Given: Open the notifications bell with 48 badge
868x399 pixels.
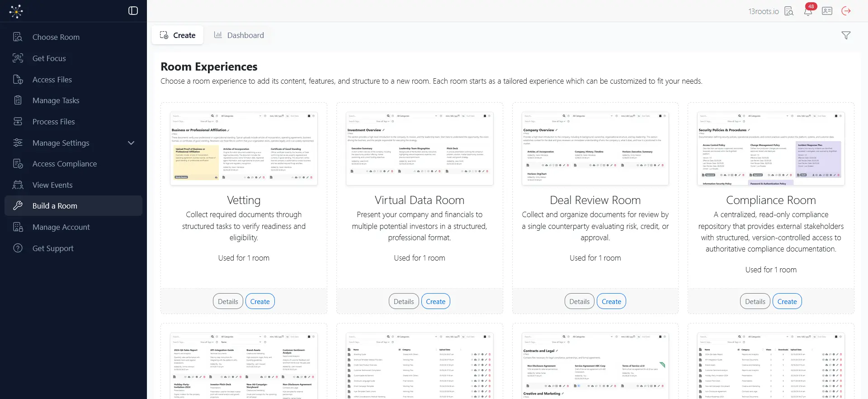Looking at the screenshot, I should coord(808,10).
